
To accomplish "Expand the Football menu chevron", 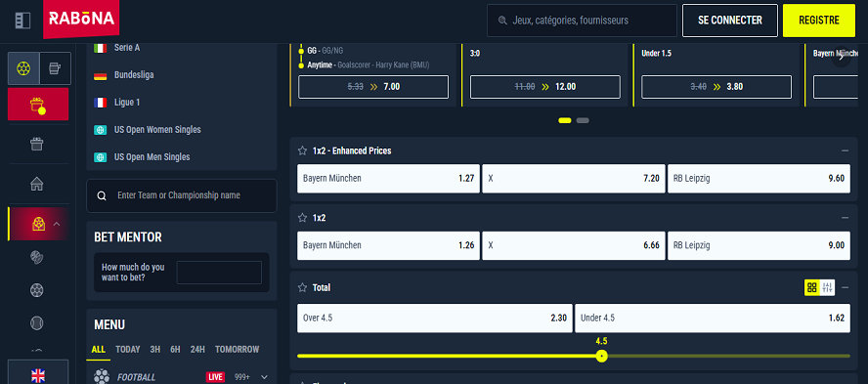I will click(264, 377).
